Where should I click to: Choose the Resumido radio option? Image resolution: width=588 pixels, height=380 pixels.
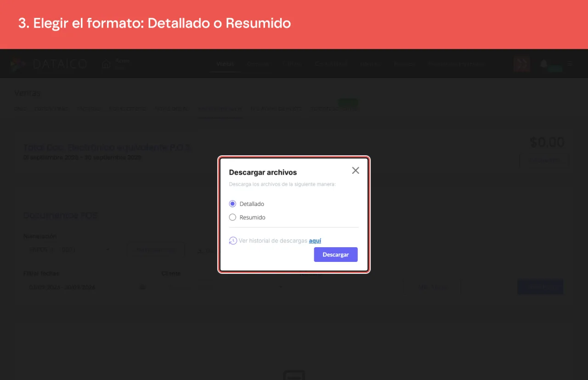pos(232,217)
